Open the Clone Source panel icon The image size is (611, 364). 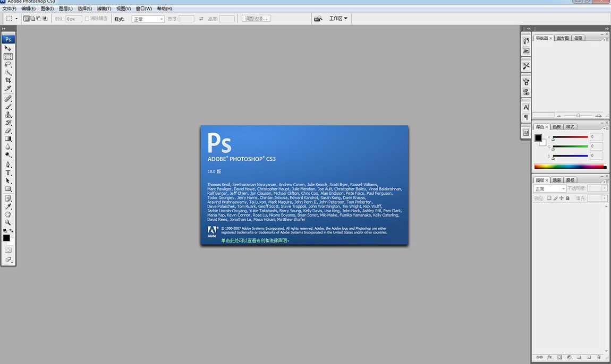(526, 92)
